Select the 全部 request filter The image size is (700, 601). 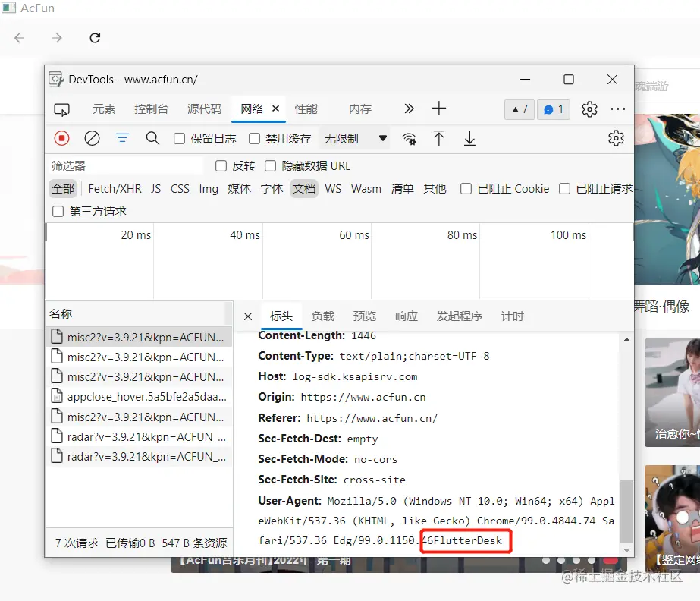[63, 188]
